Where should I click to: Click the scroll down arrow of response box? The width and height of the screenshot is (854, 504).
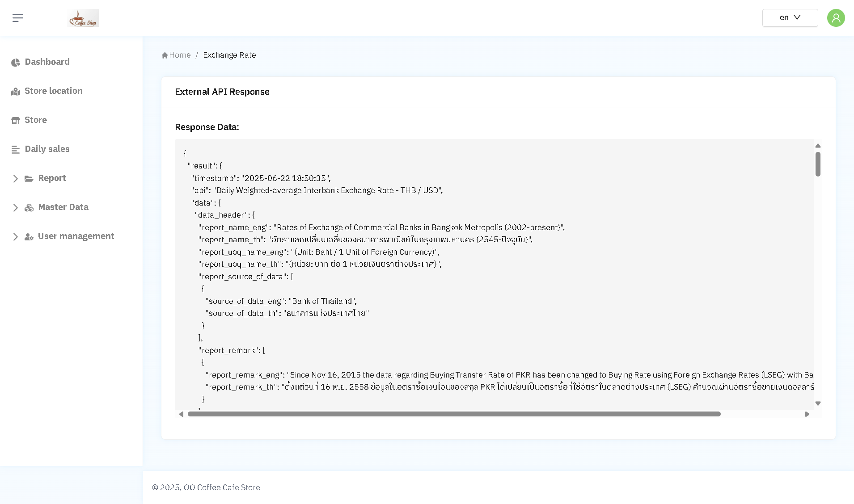[818, 403]
